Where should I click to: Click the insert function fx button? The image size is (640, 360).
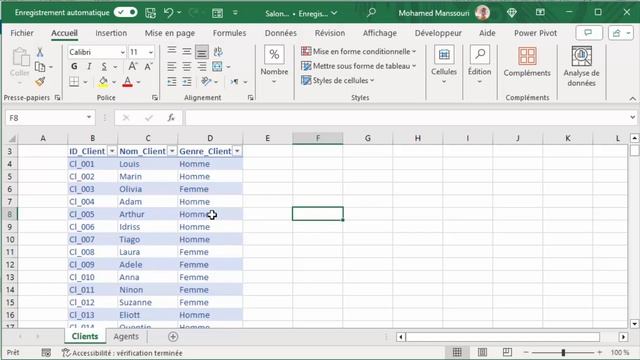171,118
